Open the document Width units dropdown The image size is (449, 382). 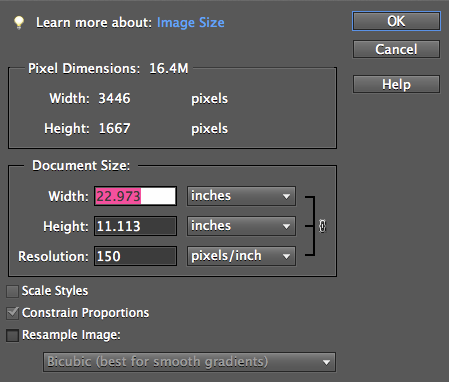[x=241, y=196]
